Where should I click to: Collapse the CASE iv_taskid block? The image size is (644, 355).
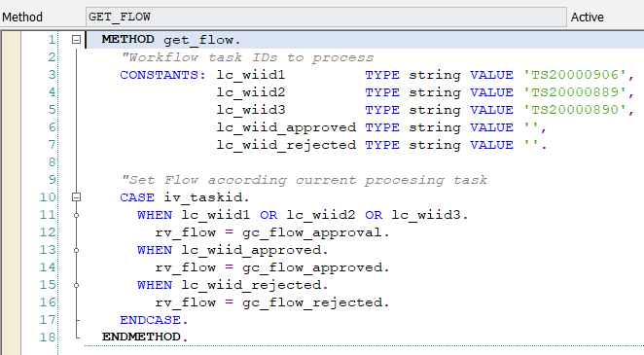tap(76, 197)
